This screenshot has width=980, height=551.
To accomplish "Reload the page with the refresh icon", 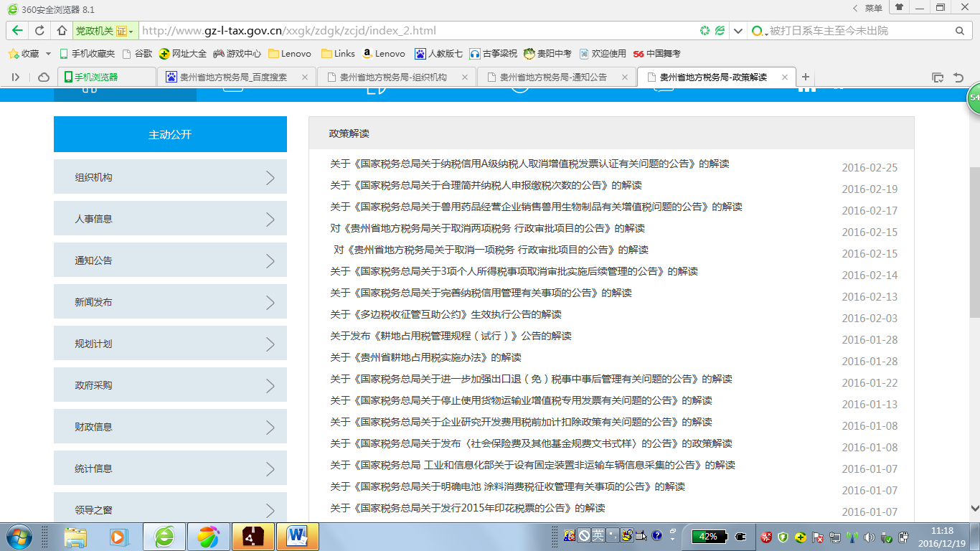I will click(x=39, y=31).
